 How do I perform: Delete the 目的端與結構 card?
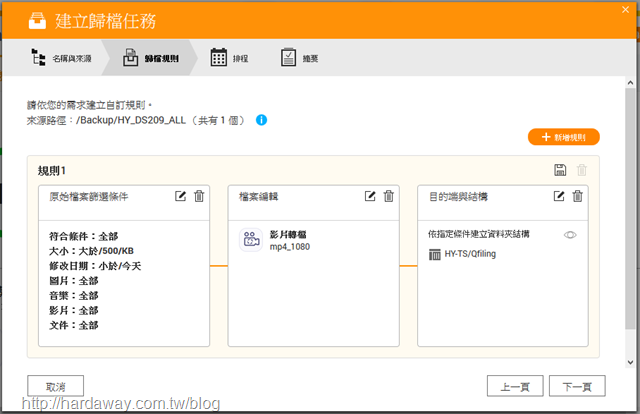[578, 196]
